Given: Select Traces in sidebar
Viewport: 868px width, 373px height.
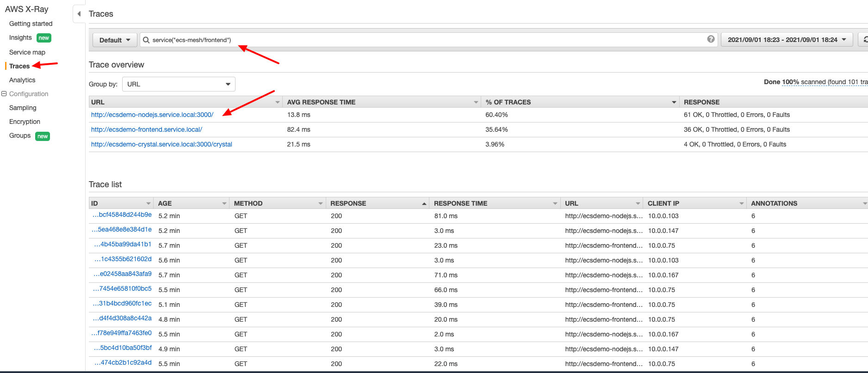Looking at the screenshot, I should click(x=19, y=66).
